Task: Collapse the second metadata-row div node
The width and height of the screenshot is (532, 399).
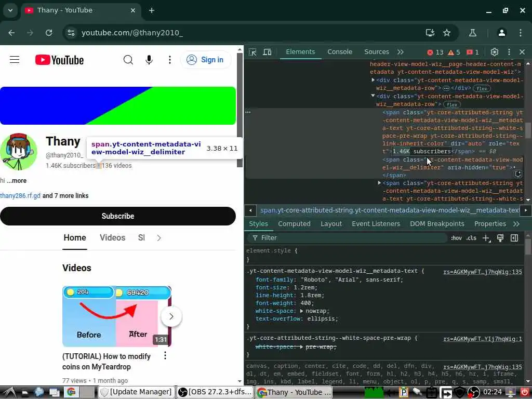Action: pos(373,96)
